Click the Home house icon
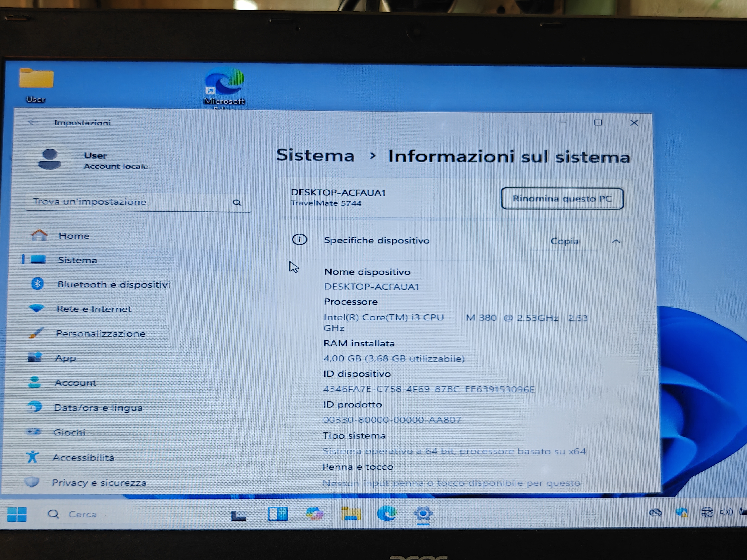 coord(39,235)
